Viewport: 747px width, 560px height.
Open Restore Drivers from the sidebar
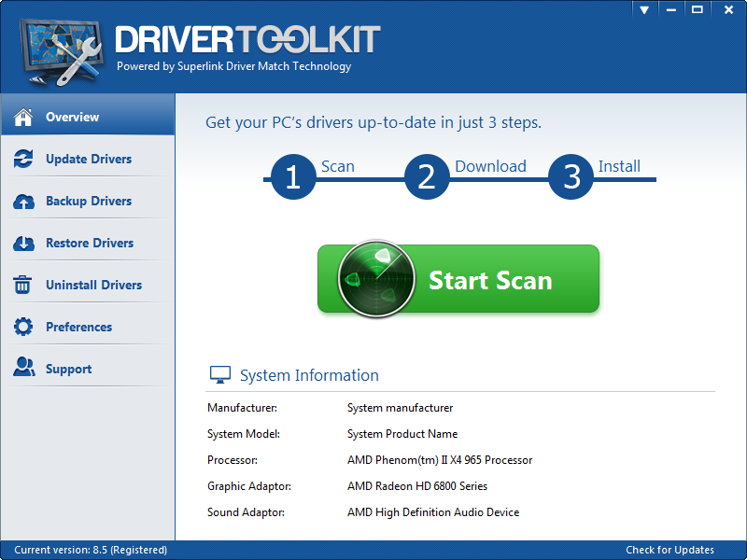84,243
